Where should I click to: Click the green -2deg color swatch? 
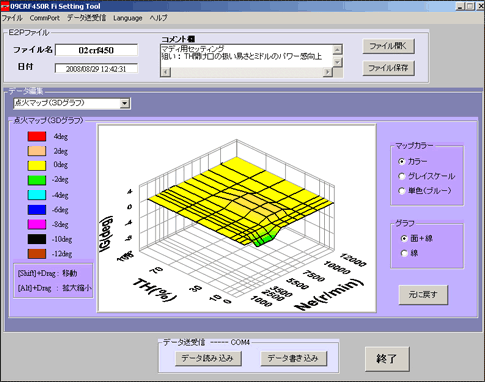point(37,180)
